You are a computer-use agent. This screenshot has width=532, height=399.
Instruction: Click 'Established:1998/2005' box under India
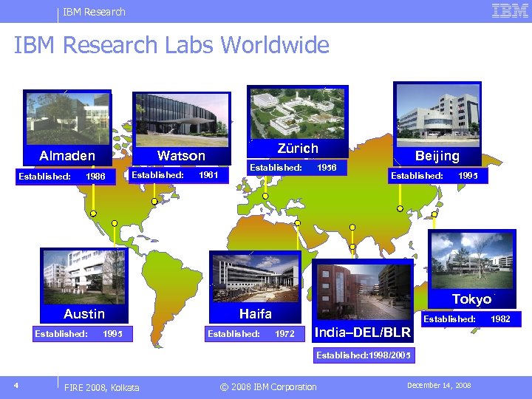[x=364, y=355]
